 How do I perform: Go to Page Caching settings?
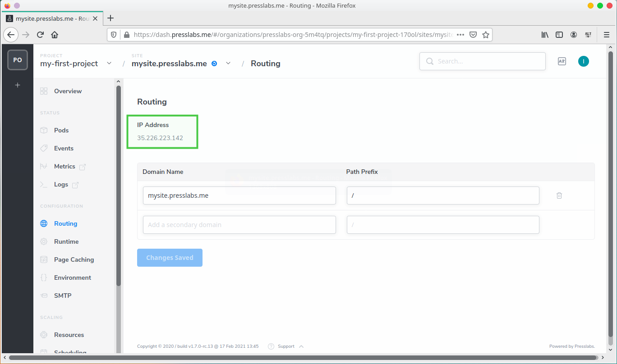pyautogui.click(x=74, y=259)
